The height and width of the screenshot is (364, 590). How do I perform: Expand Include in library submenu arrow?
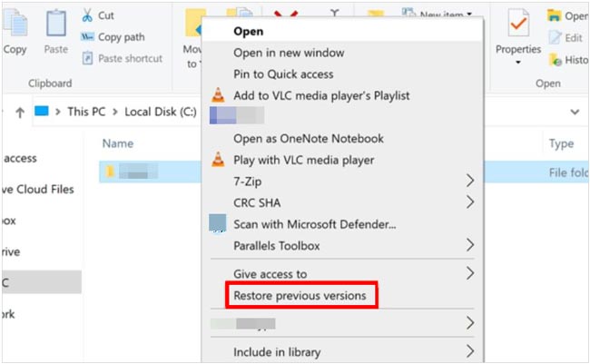[x=469, y=351]
